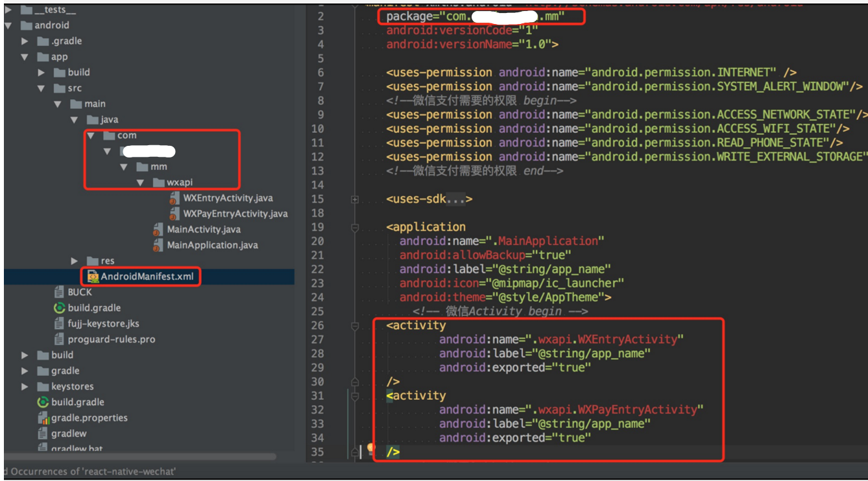Screen dimensions: 868x481
Task: Click the WXPayEntryActivity.java class icon
Action: pyautogui.click(x=174, y=213)
